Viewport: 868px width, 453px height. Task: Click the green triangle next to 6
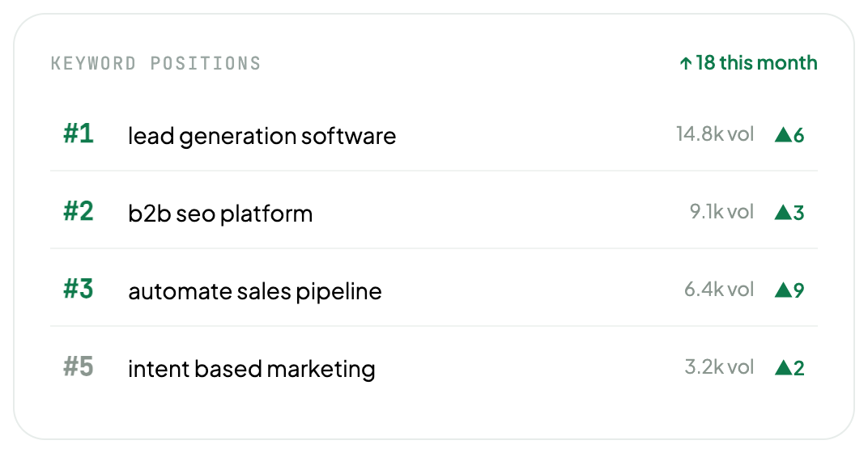tap(783, 134)
